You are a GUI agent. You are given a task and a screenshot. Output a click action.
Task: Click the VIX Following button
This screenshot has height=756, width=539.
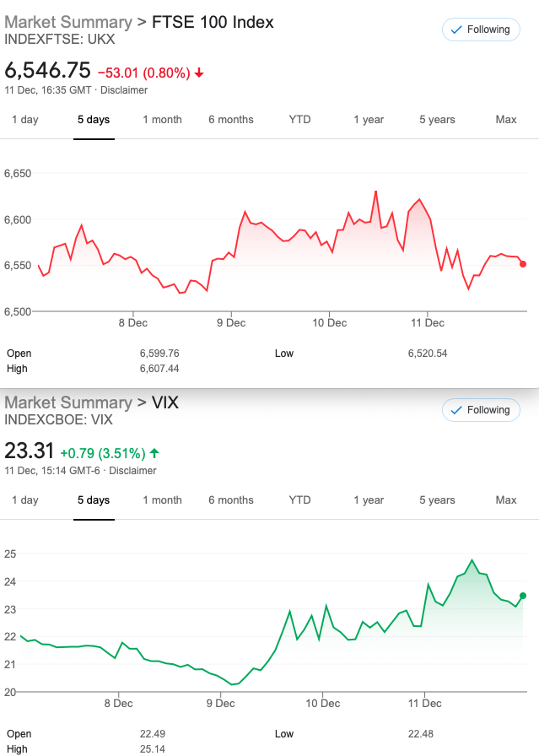[481, 410]
